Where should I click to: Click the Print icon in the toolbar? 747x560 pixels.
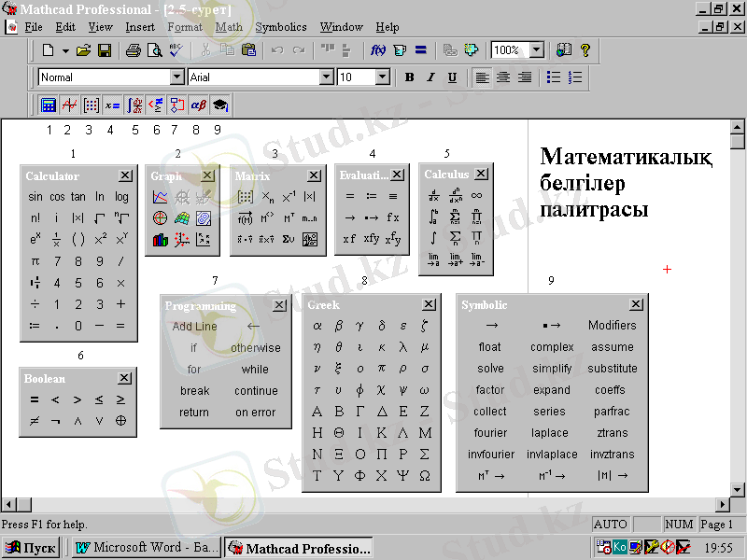[x=133, y=50]
